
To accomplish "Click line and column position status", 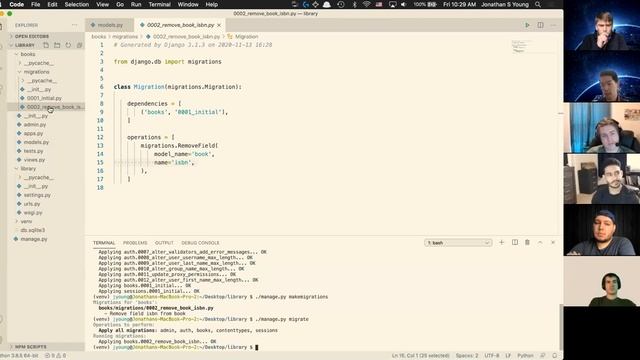I will click(x=420, y=356).
